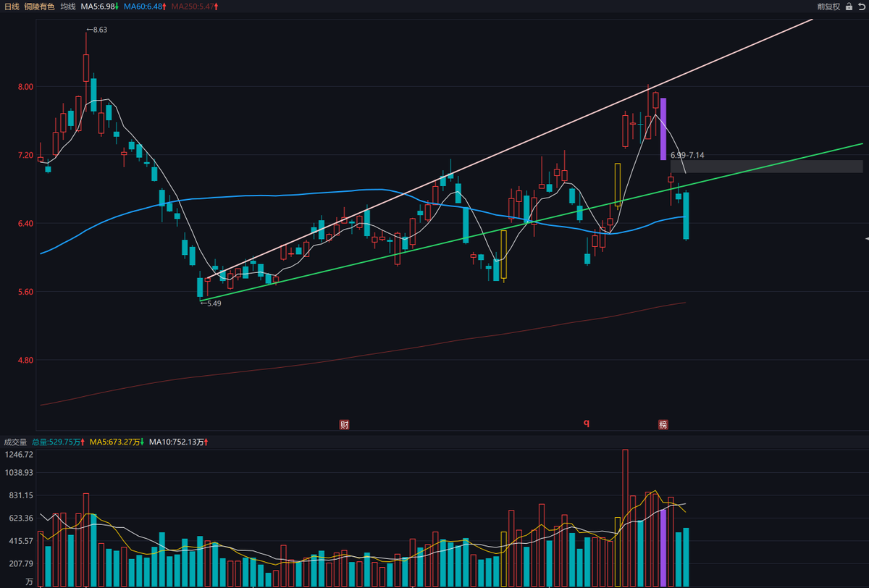Click the lock icon beside 前复权
This screenshot has width=869, height=588.
[x=849, y=7]
